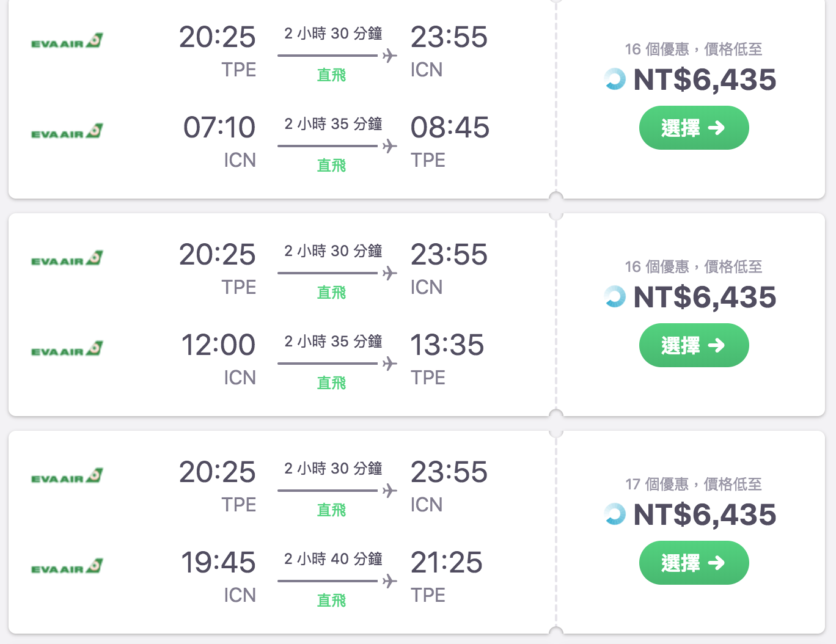Screen dimensions: 836x644
Task: Click the NT$6,435 price in the second flight card
Action: (x=705, y=298)
